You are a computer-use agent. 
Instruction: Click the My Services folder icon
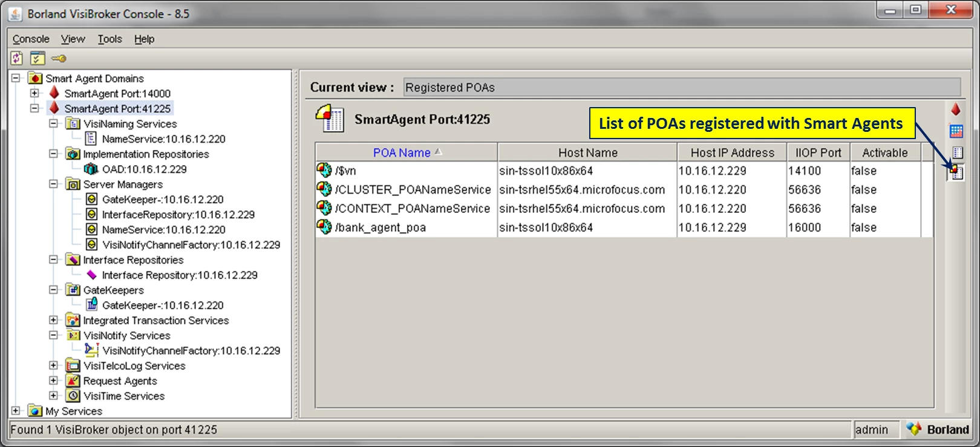[x=35, y=411]
